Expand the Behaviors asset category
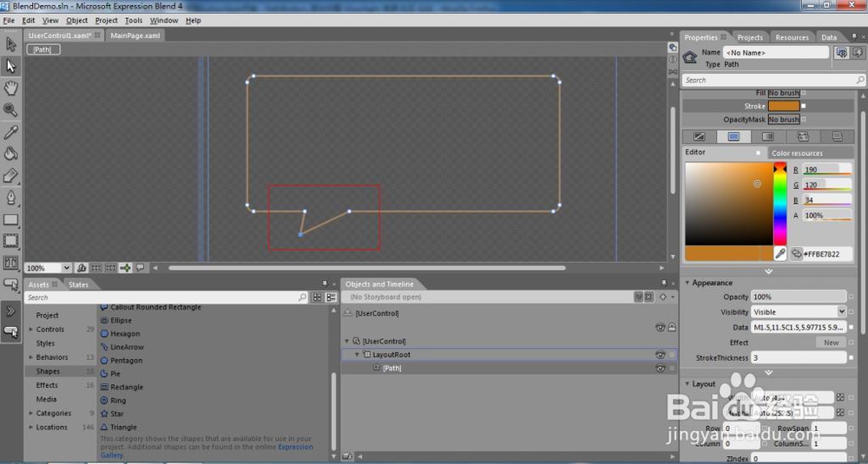The height and width of the screenshot is (464, 868). click(31, 357)
